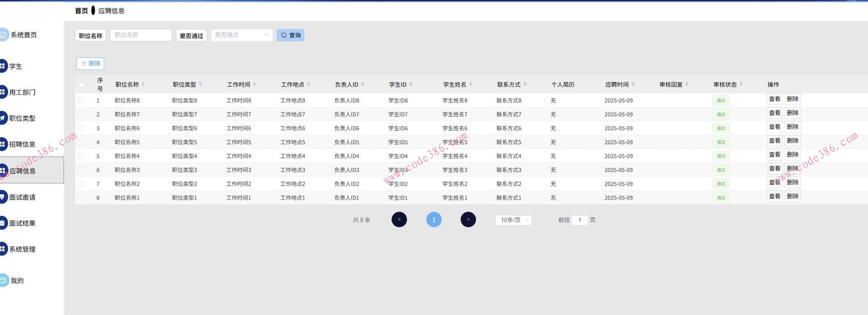
Task: Click the 前往 page number input
Action: point(580,220)
